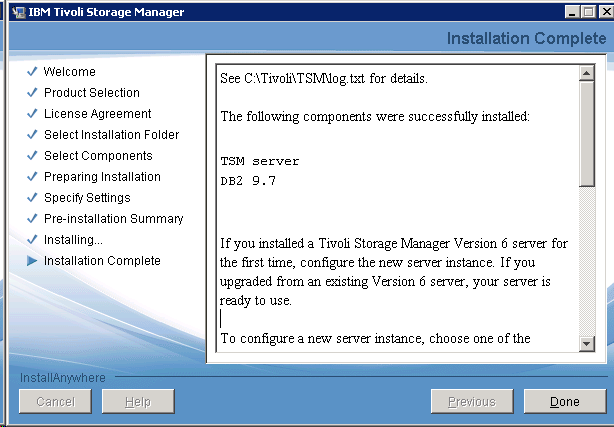Click the checkmark next to Product Selection
614x427 pixels.
[32, 93]
